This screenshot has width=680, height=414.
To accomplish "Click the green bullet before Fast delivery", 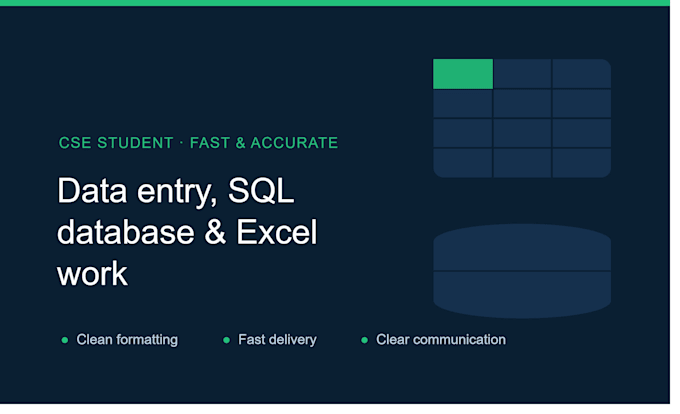I will coord(226,340).
